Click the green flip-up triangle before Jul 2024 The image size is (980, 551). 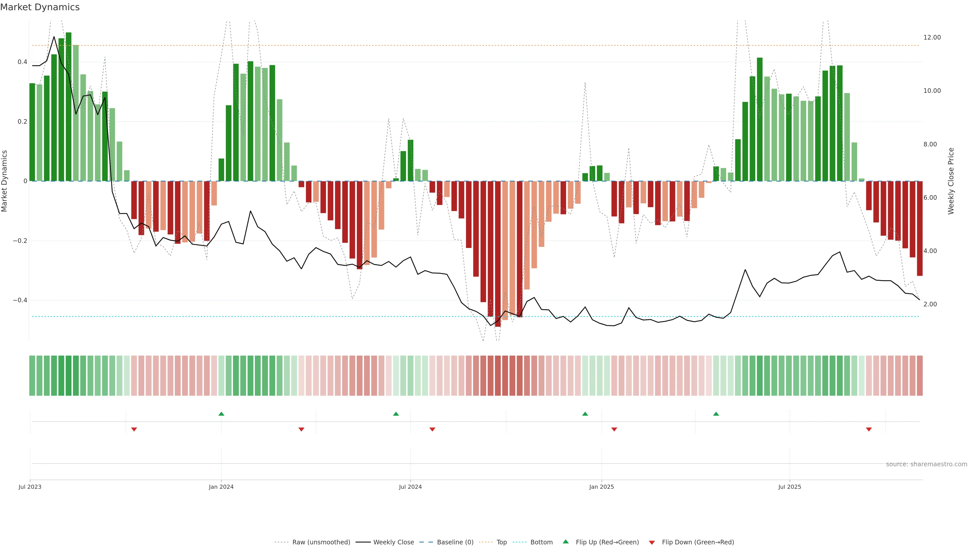pyautogui.click(x=396, y=414)
